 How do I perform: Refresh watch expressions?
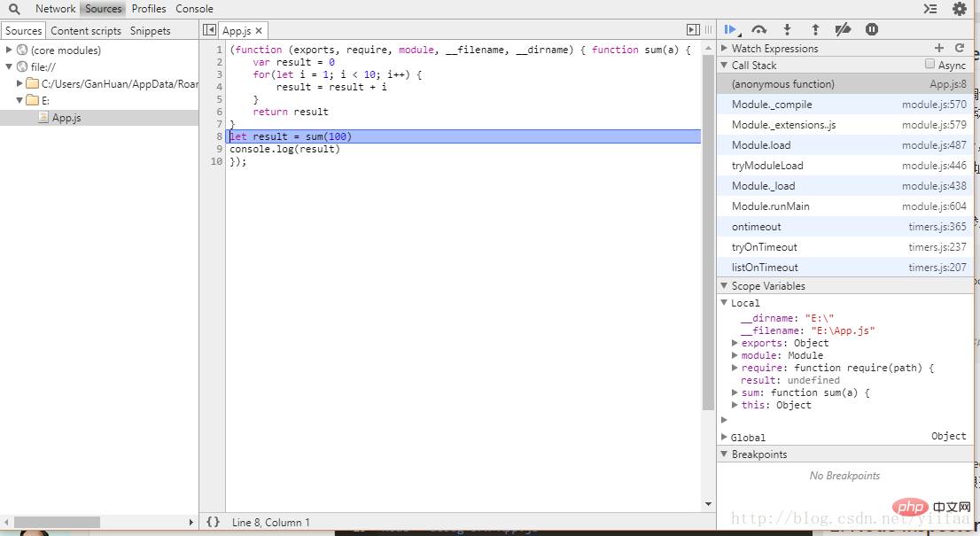[960, 48]
